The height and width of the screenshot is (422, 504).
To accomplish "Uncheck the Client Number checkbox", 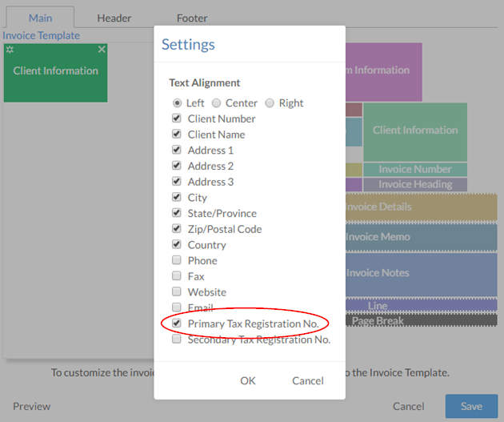I will [x=177, y=119].
